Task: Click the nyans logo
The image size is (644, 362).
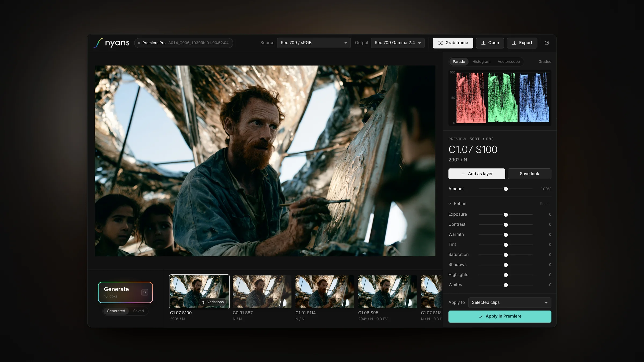Action: [111, 43]
